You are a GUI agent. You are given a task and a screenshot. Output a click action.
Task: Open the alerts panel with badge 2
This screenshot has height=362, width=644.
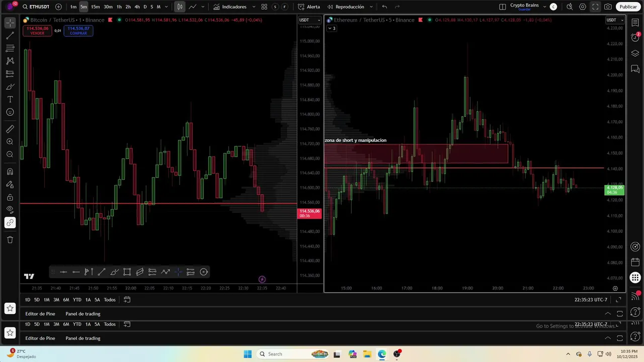click(x=635, y=38)
